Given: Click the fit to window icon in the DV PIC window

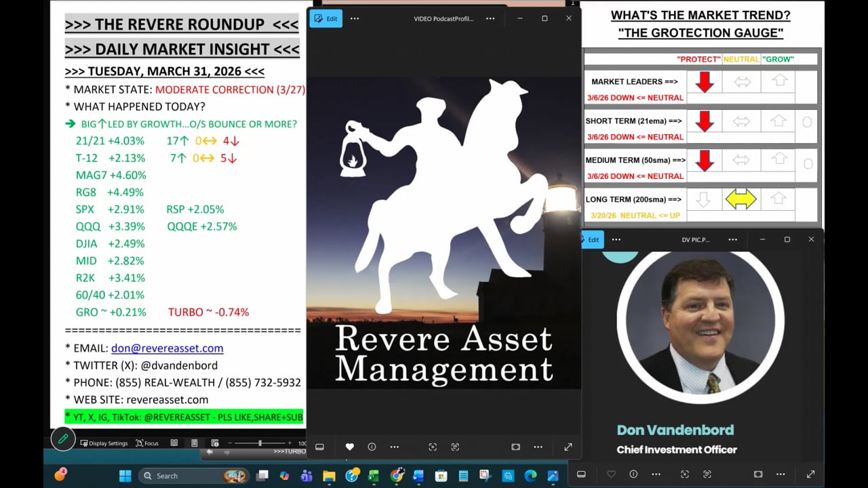Looking at the screenshot, I should pyautogui.click(x=758, y=474).
